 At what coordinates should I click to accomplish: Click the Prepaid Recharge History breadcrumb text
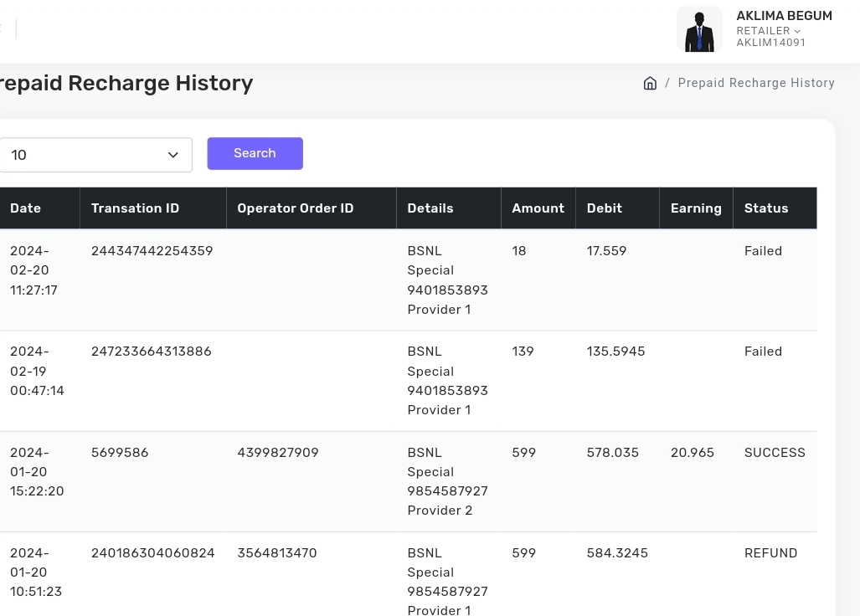755,83
